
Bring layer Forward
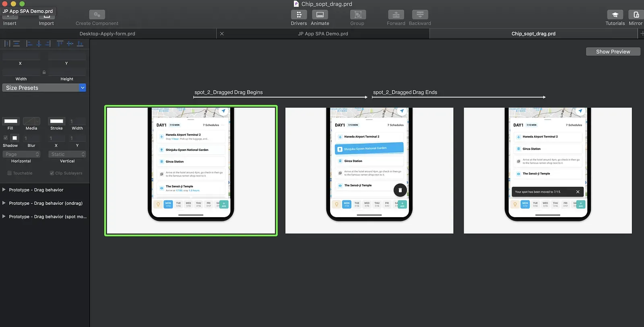pos(396,15)
